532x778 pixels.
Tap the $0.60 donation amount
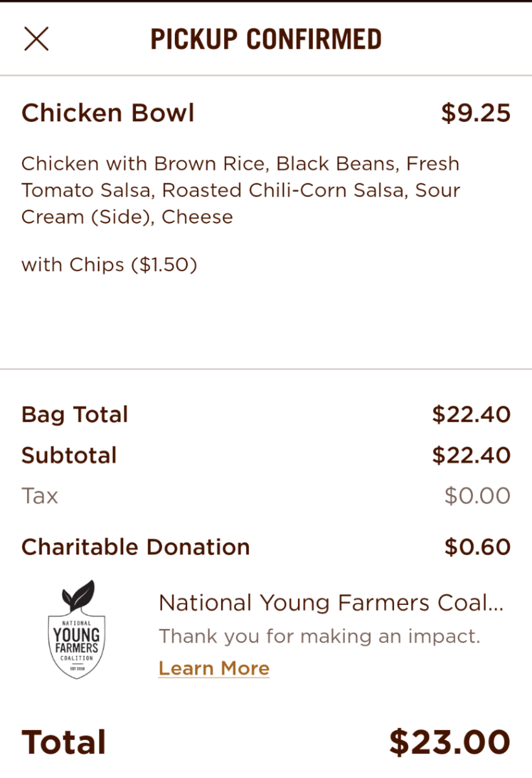tap(477, 547)
